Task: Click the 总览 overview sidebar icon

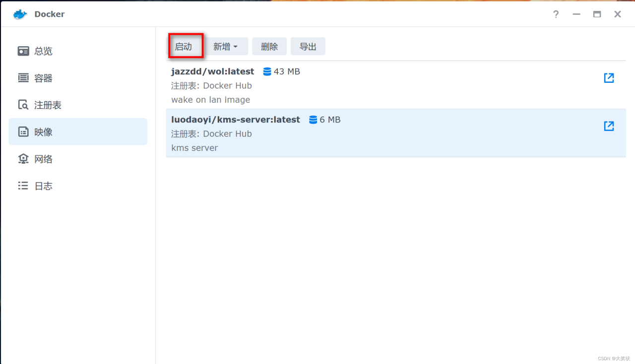Action: (x=23, y=51)
